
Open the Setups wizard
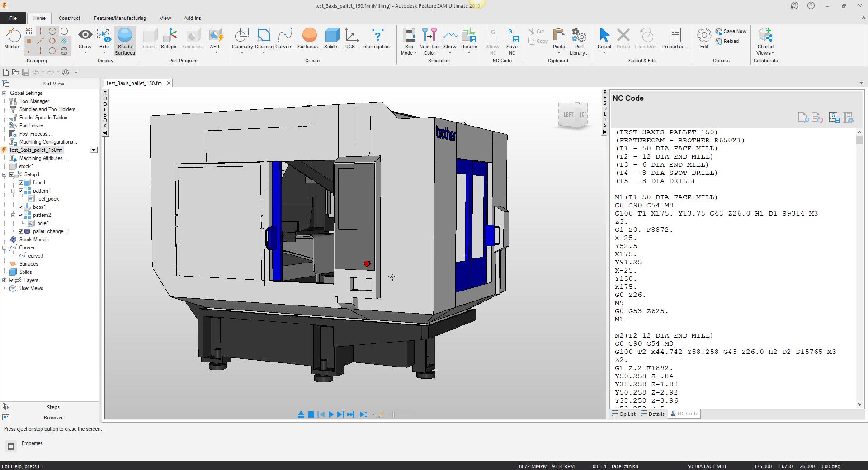(x=170, y=39)
